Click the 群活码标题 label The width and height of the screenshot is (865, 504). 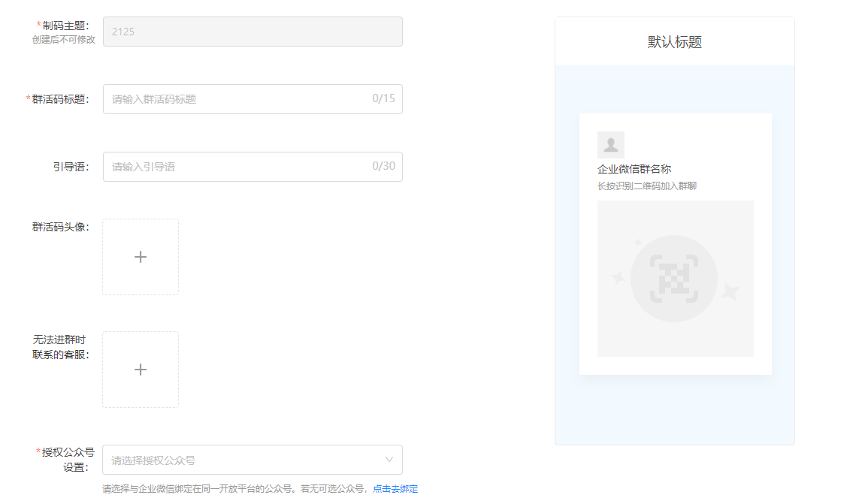[57, 99]
